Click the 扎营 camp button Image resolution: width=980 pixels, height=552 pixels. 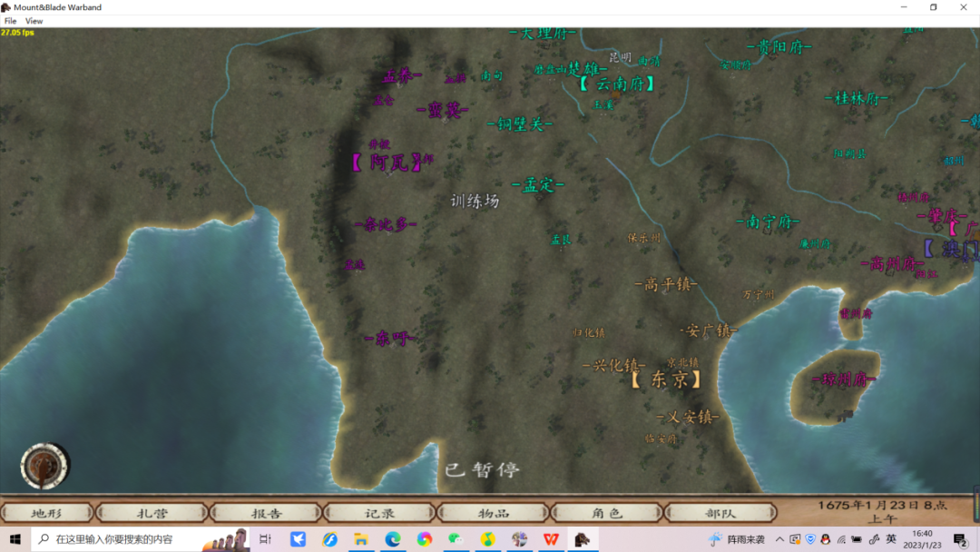point(152,513)
